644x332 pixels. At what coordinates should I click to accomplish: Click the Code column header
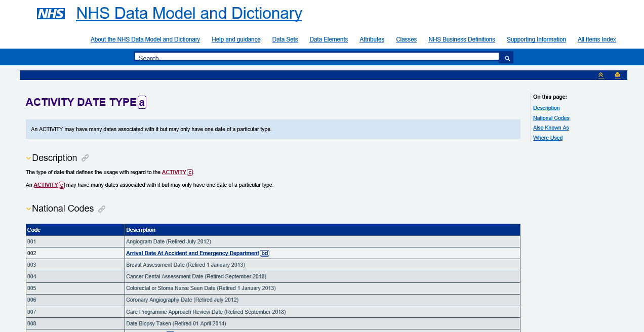[75, 230]
